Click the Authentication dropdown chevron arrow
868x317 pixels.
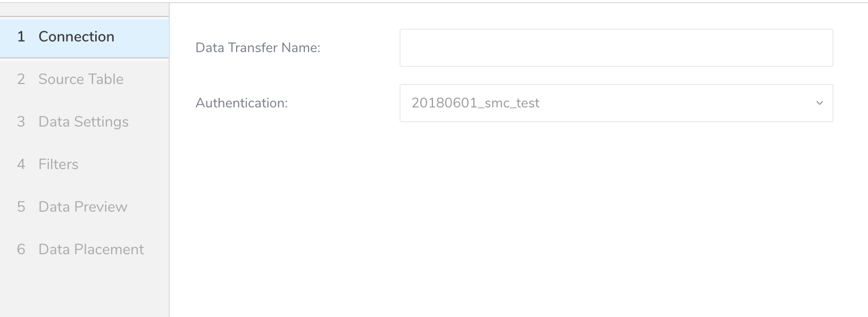819,103
